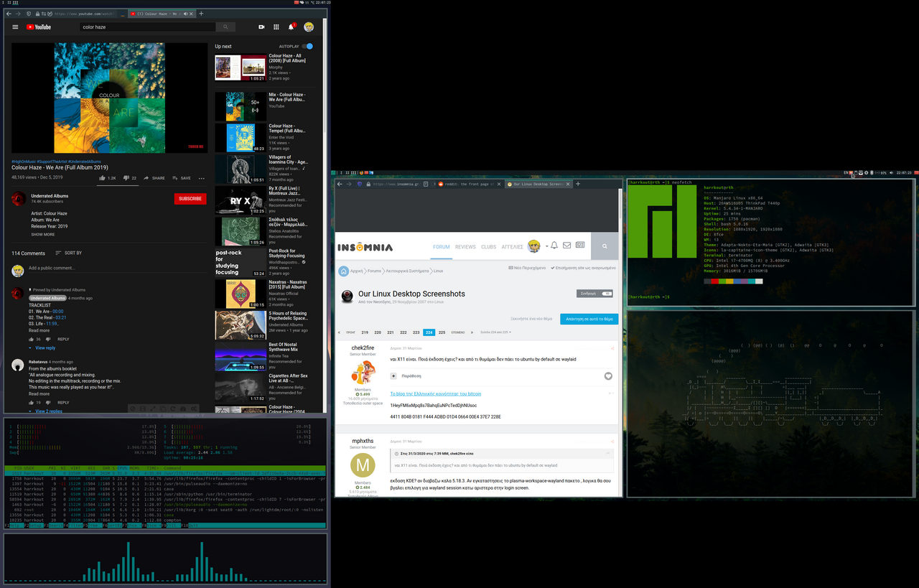Open the YouTube apps grid icon

pyautogui.click(x=276, y=27)
